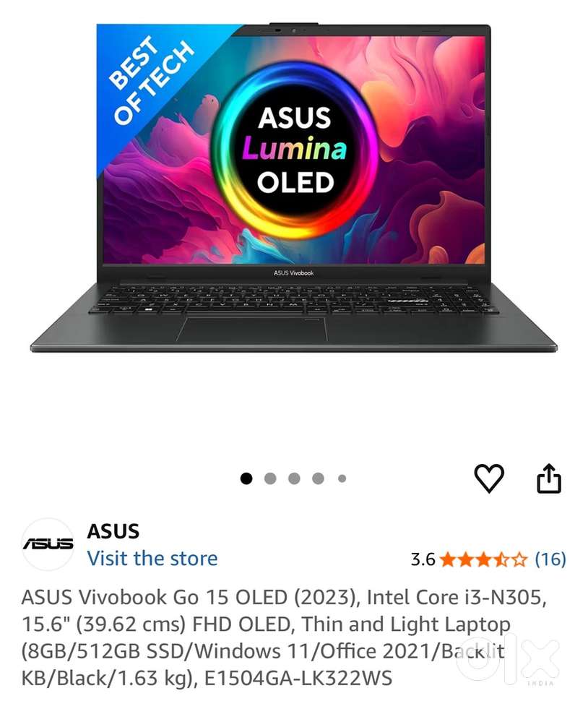
Task: Tap the ASUS brand name text
Action: [x=113, y=532]
